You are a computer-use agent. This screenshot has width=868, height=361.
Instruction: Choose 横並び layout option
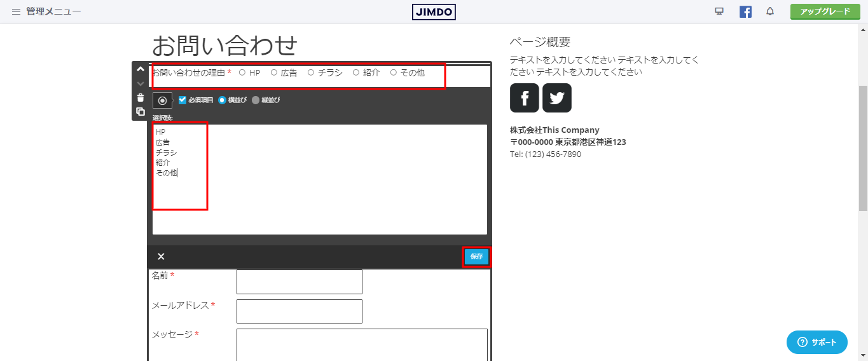(x=222, y=100)
